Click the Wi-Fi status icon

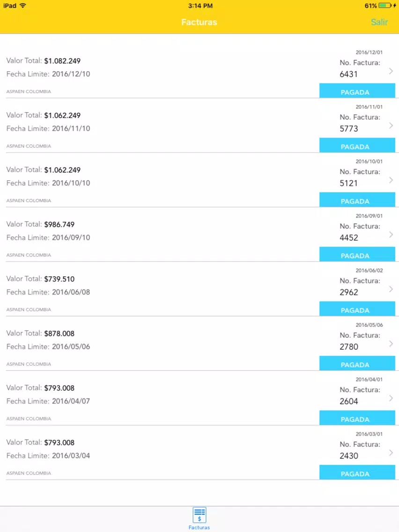[23, 6]
